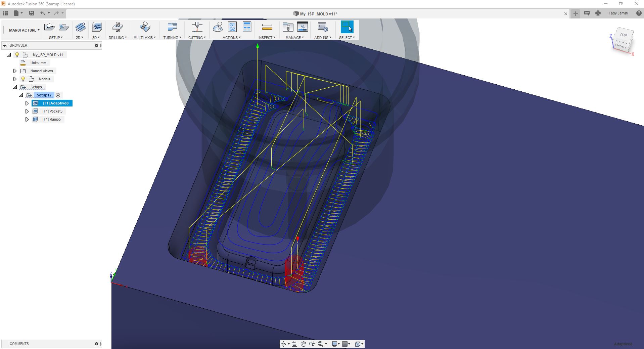Open the File menu icon
644x349 pixels.
18,13
